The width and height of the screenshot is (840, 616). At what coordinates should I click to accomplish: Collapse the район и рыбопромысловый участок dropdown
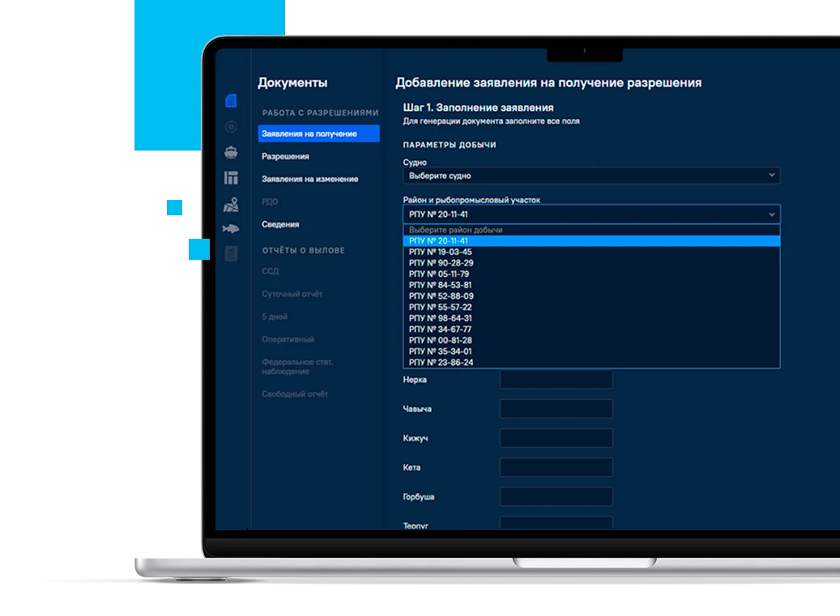click(x=591, y=215)
